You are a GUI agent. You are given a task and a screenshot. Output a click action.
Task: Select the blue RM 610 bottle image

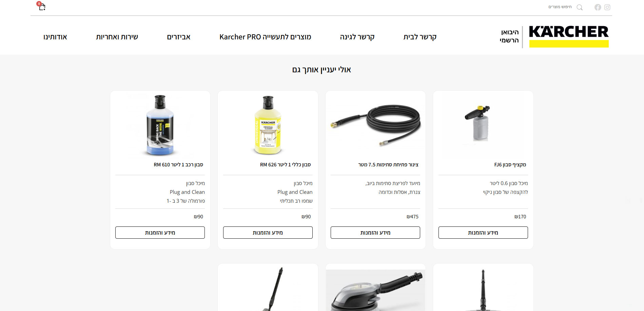160,125
